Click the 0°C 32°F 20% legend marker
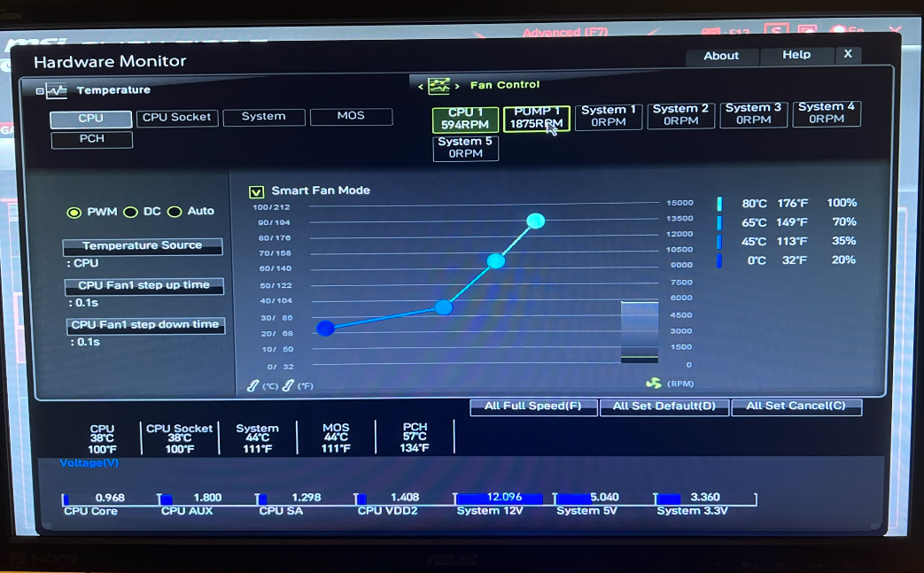Image resolution: width=924 pixels, height=573 pixels. 719,260
